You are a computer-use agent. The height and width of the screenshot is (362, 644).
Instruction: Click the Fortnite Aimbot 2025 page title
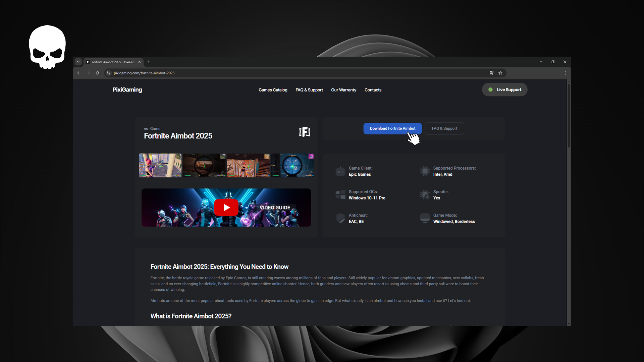[x=178, y=136]
